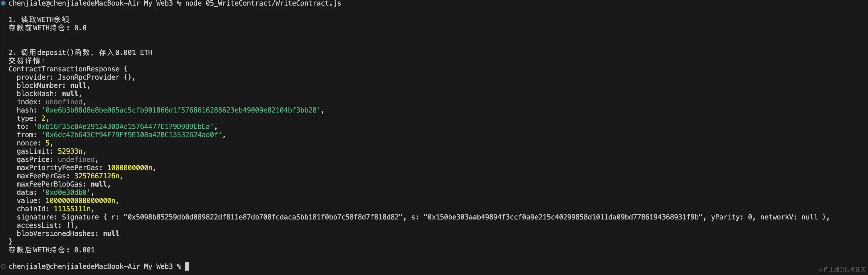Click the WriteContract.js path in the command

[273, 3]
